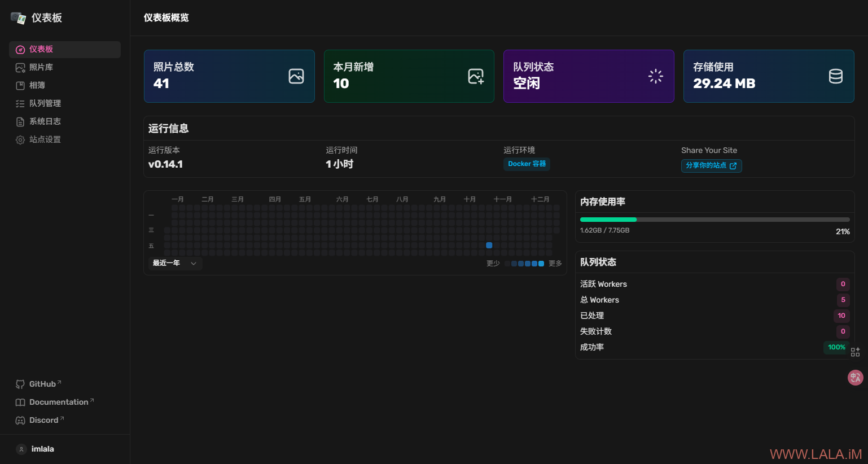Open 站点设置 settings page
This screenshot has height=464, width=868.
pyautogui.click(x=45, y=139)
